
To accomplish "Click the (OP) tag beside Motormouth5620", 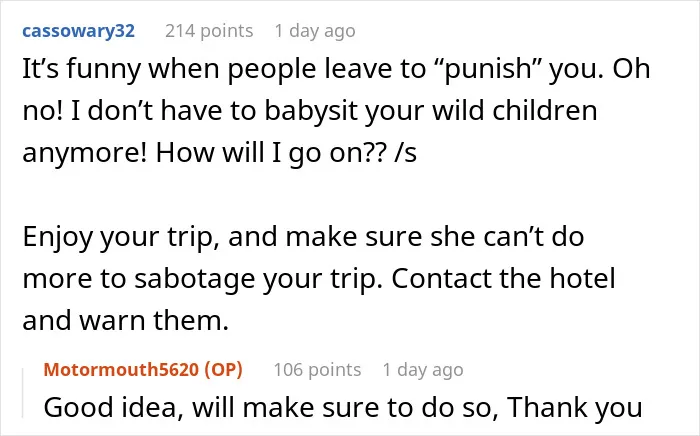I will (223, 370).
